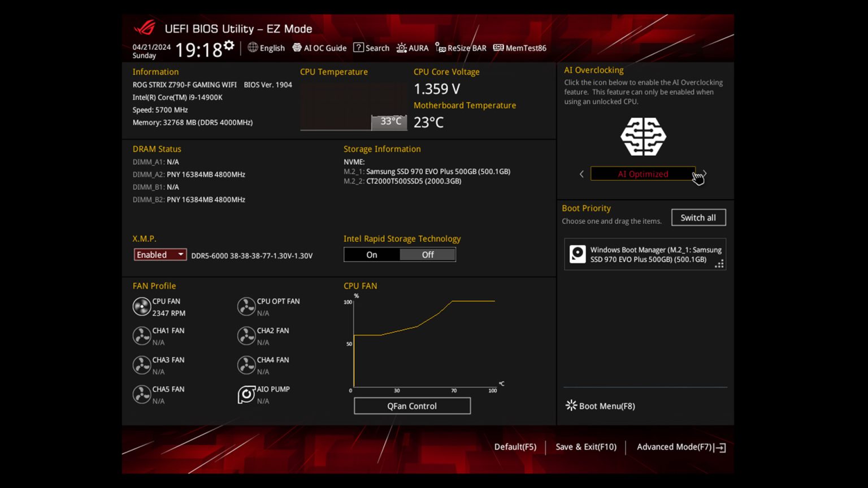The height and width of the screenshot is (488, 868).
Task: Open the Search function
Action: pyautogui.click(x=371, y=48)
